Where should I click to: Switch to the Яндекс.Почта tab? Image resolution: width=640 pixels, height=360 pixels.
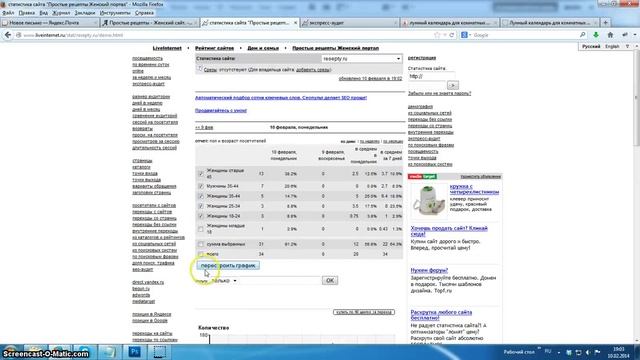(50, 23)
